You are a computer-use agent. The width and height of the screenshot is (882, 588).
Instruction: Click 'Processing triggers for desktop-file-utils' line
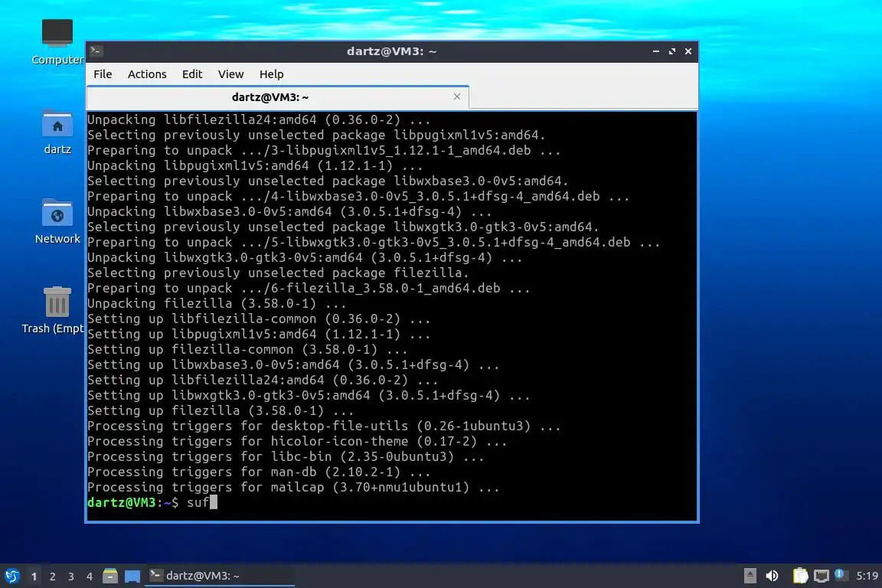click(x=324, y=426)
